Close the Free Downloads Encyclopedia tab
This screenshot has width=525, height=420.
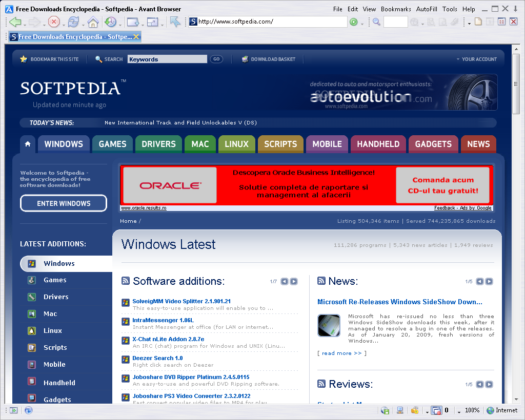(136, 37)
